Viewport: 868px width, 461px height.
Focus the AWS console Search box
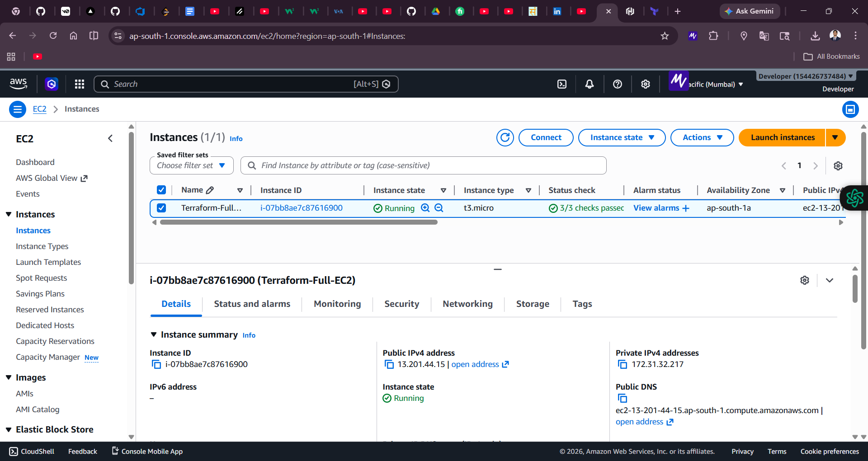click(x=246, y=84)
